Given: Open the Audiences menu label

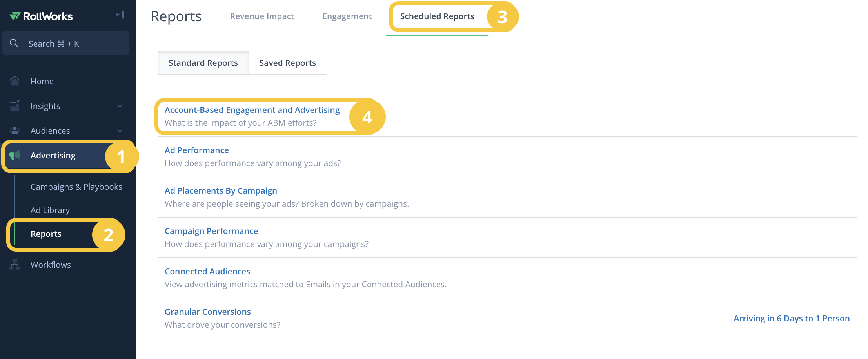Looking at the screenshot, I should point(50,131).
